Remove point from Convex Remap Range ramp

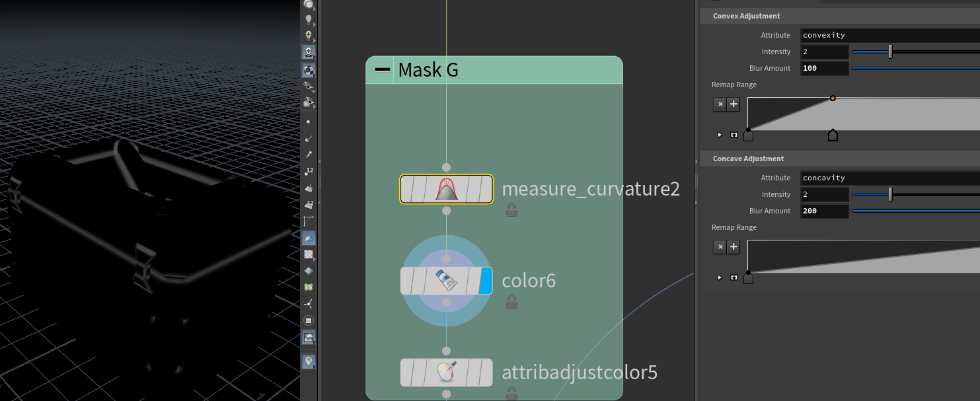point(720,104)
